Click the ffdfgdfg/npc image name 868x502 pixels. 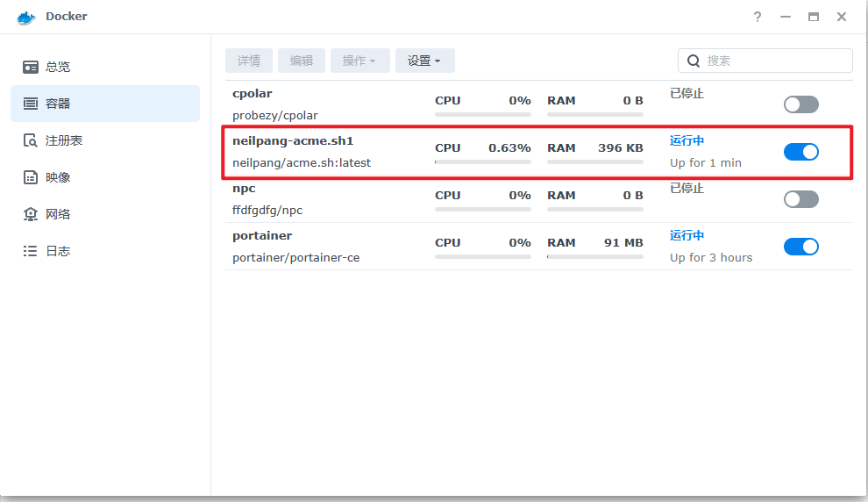267,211
